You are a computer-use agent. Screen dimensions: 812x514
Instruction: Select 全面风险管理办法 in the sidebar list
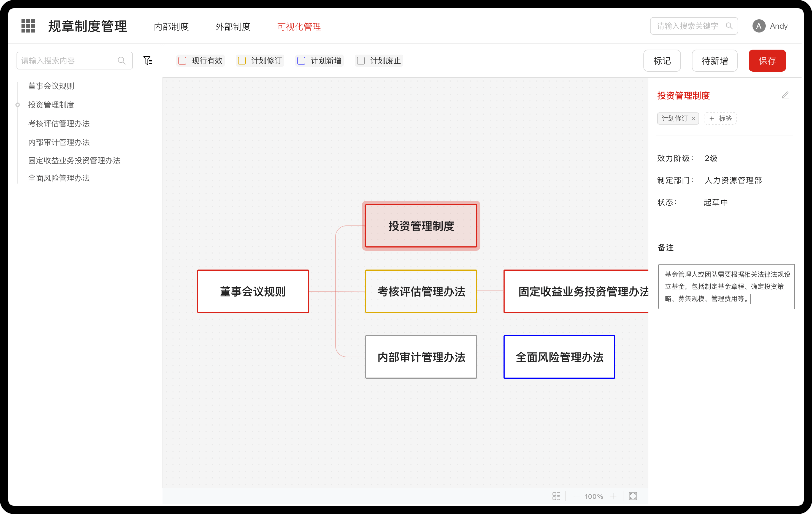pos(59,178)
